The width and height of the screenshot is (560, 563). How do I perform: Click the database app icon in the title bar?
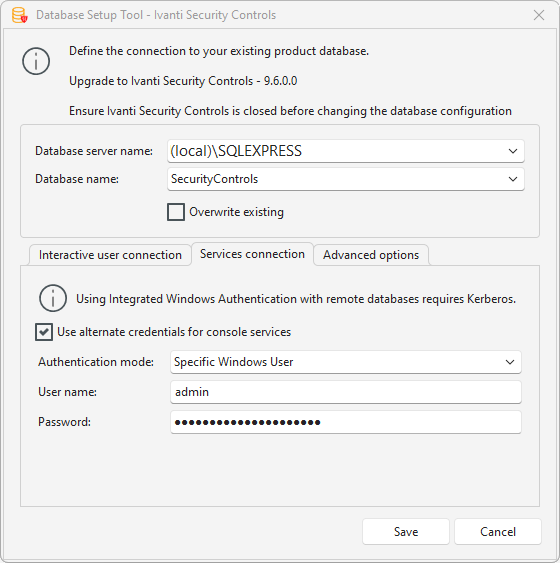20,15
